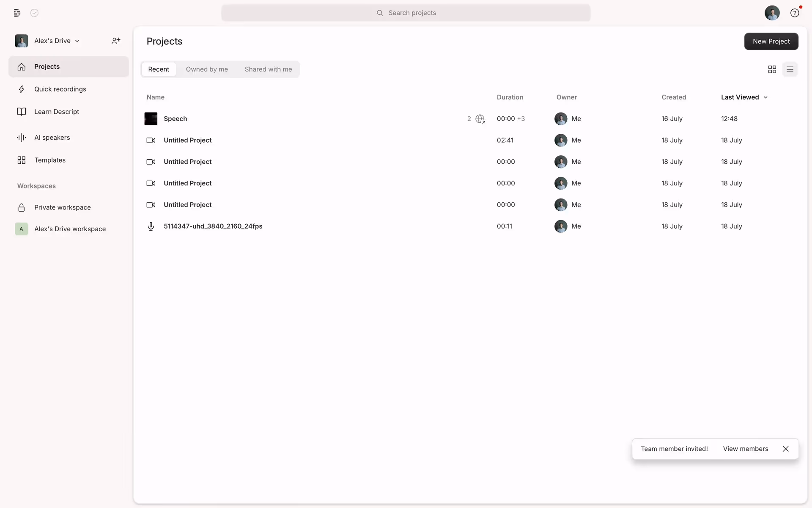Open the Speech project thumbnail
Image resolution: width=812 pixels, height=508 pixels.
[x=151, y=119]
